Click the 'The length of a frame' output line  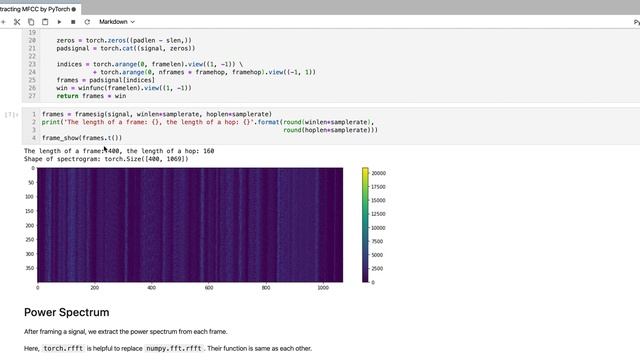tap(119, 151)
